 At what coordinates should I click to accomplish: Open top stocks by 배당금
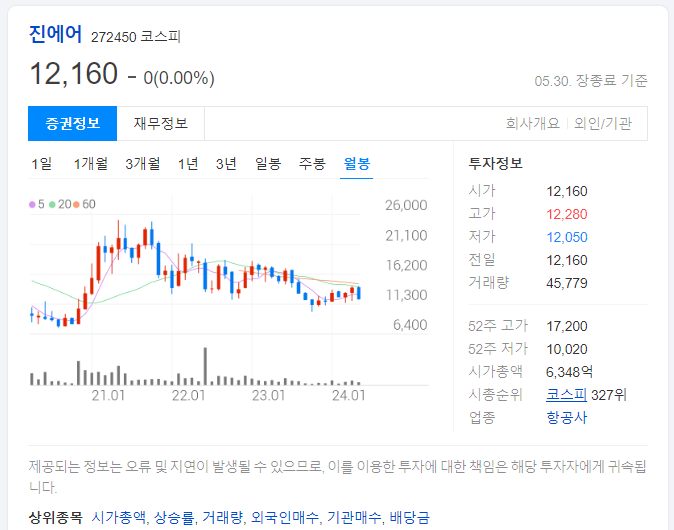[x=409, y=517]
